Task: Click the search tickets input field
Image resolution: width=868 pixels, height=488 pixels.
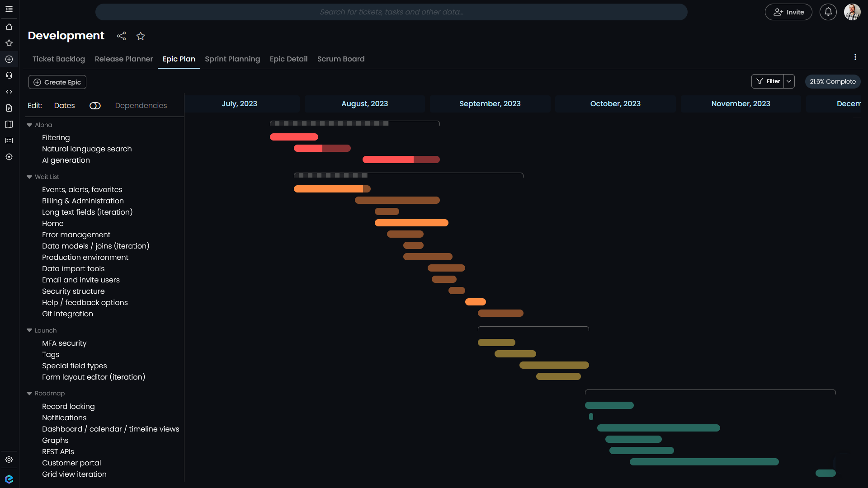Action: 392,12
